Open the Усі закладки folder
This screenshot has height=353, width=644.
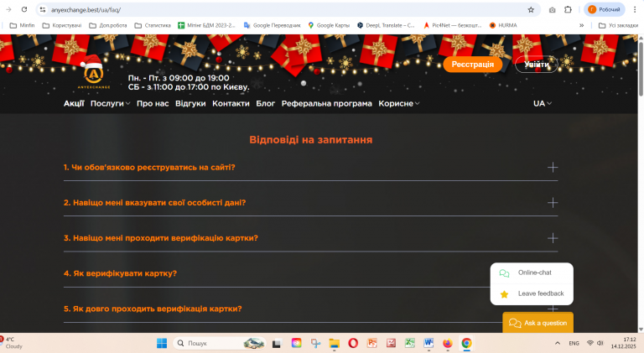[x=618, y=25]
